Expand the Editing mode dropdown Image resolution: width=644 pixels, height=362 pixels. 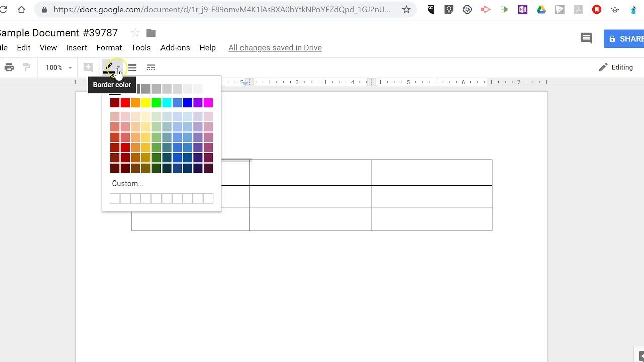[x=616, y=67]
